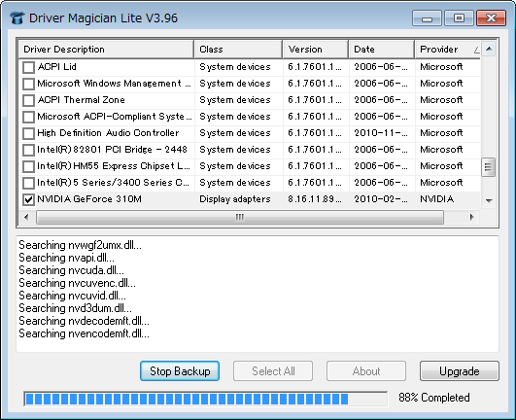Image resolution: width=516 pixels, height=420 pixels.
Task: Sort by Date column header
Action: 382,50
